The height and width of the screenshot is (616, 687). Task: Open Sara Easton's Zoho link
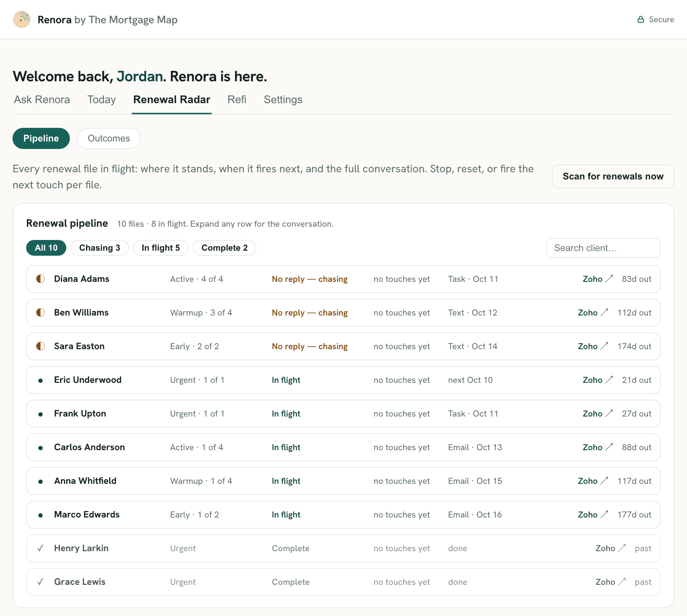[x=593, y=346]
